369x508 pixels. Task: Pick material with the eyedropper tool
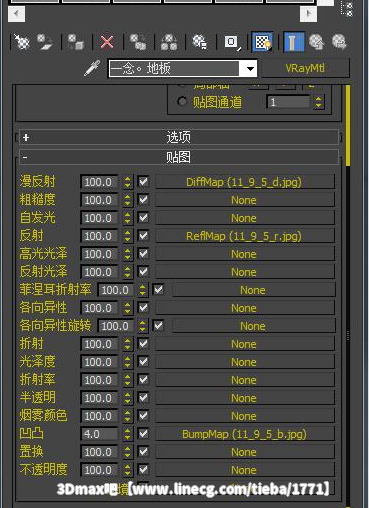pos(92,68)
